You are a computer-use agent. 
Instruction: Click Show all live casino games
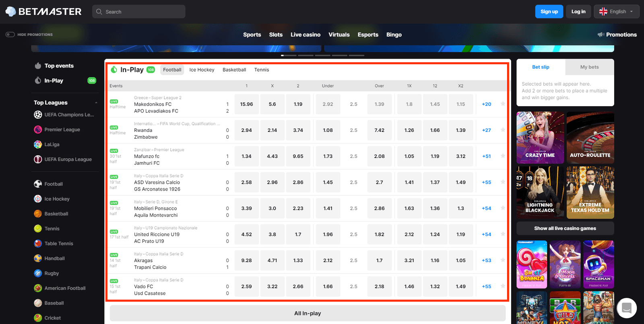click(565, 228)
